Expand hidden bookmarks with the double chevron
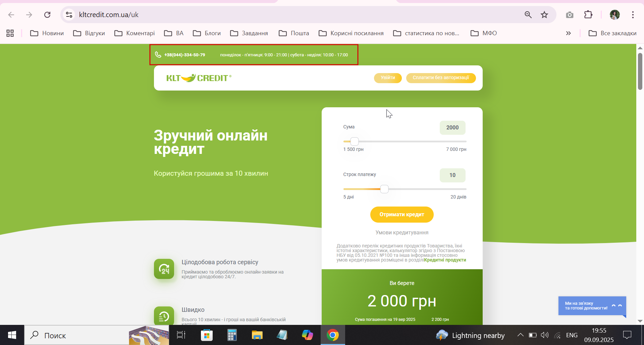 (568, 33)
